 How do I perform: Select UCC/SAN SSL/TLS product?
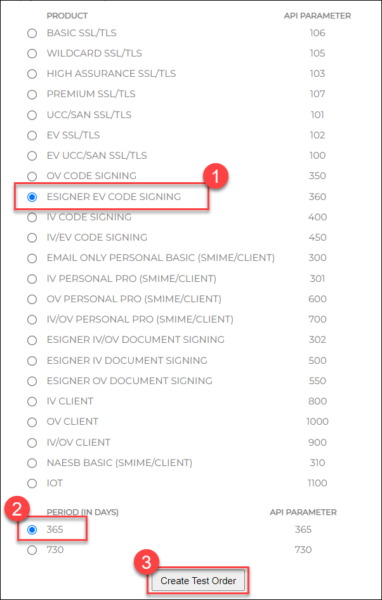32,115
